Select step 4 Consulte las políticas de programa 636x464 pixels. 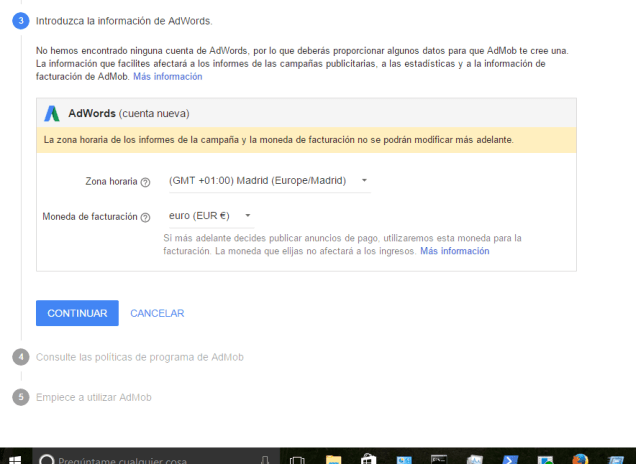point(140,357)
